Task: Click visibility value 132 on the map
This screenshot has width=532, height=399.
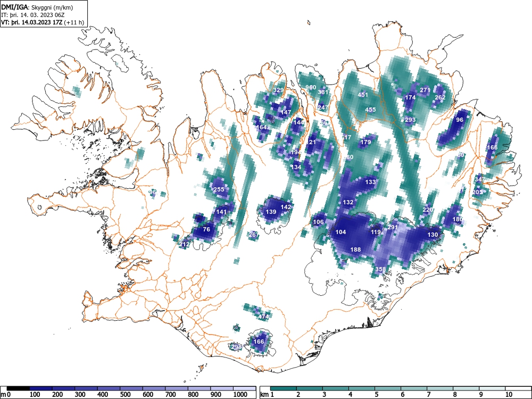Action: coord(348,202)
